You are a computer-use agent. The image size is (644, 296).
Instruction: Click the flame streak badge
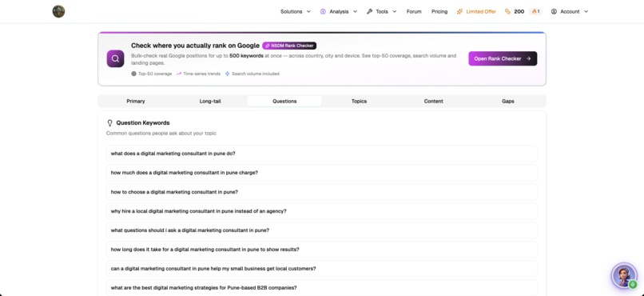point(535,11)
